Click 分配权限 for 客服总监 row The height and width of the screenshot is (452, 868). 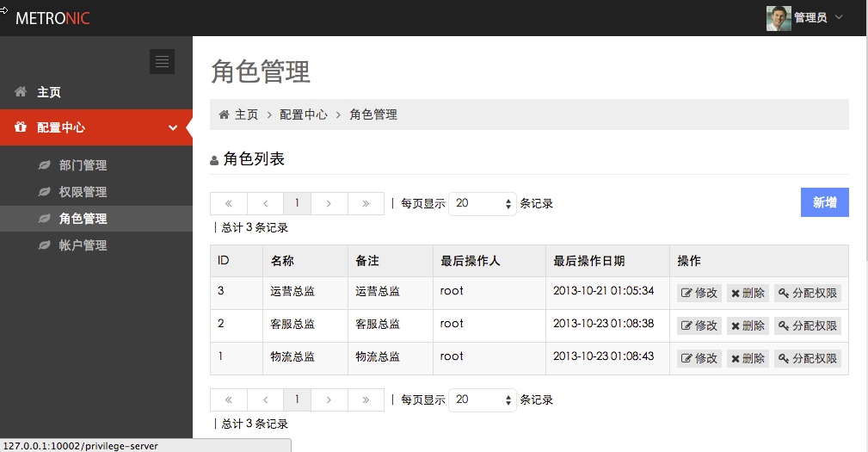[x=808, y=325]
